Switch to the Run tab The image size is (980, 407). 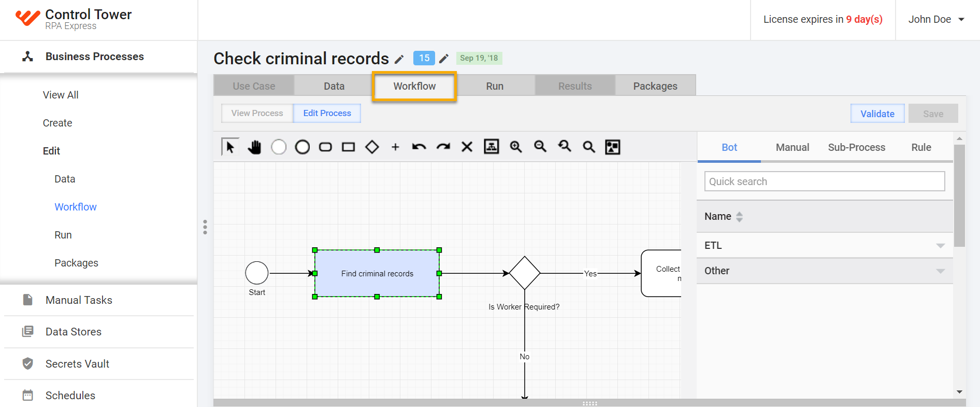click(x=495, y=86)
